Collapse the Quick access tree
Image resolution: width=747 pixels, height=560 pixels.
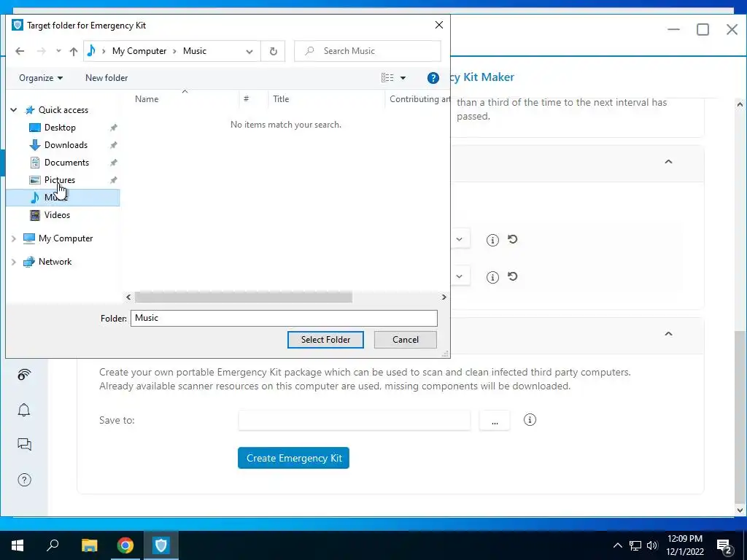14,110
